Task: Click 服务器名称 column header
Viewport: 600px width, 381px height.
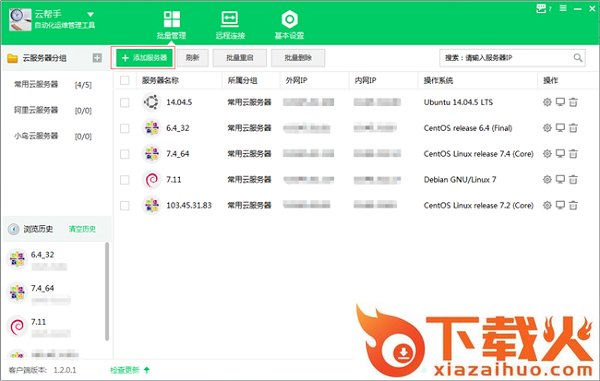Action: click(x=160, y=80)
